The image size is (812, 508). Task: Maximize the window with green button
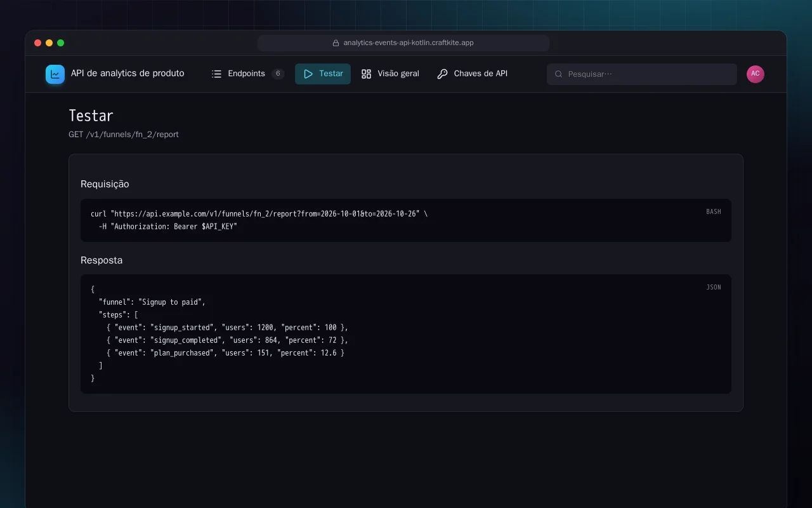pyautogui.click(x=61, y=43)
